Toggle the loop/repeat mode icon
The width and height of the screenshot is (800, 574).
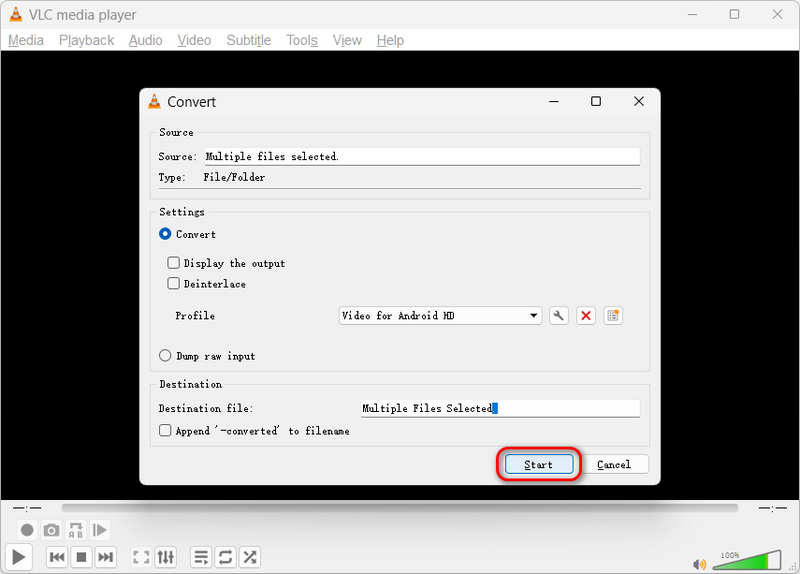[x=226, y=557]
